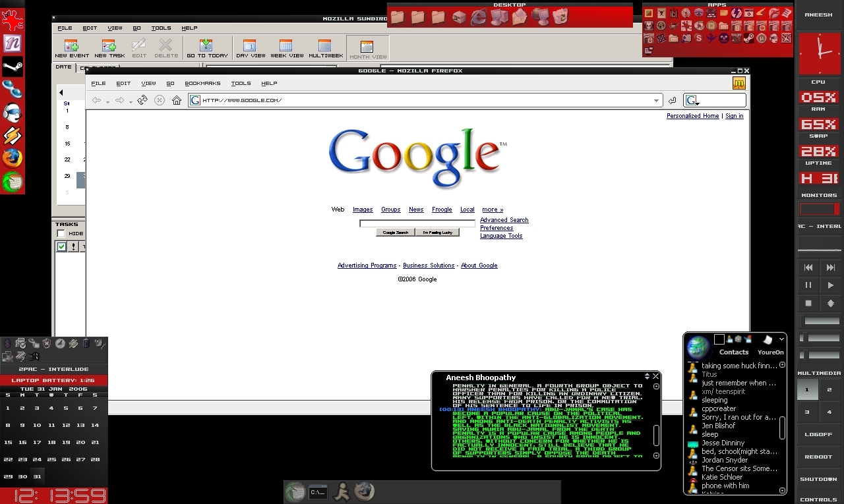Click Firefox Reload button
The width and height of the screenshot is (844, 504).
point(142,100)
